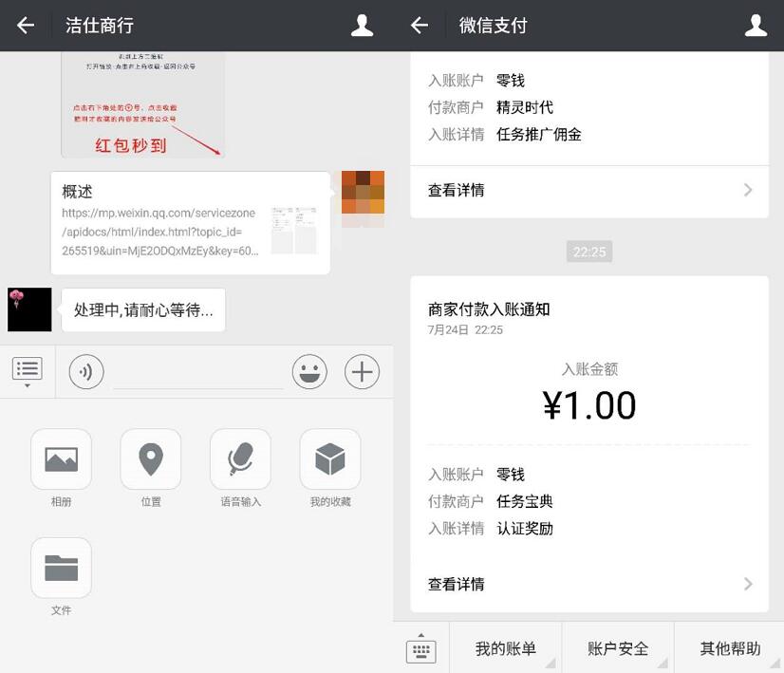Screen dimensions: 784x673
Task: Select the 位置 location icon
Action: tap(151, 459)
